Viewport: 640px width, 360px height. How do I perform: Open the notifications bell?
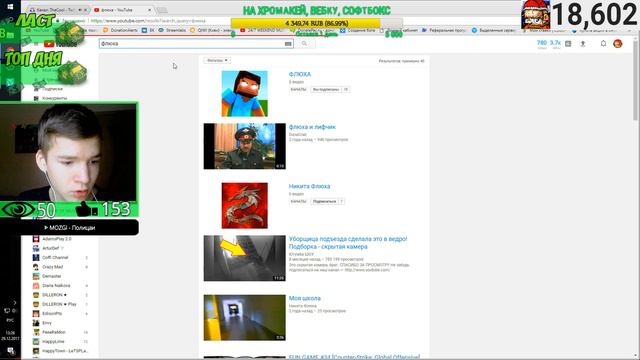coord(603,43)
